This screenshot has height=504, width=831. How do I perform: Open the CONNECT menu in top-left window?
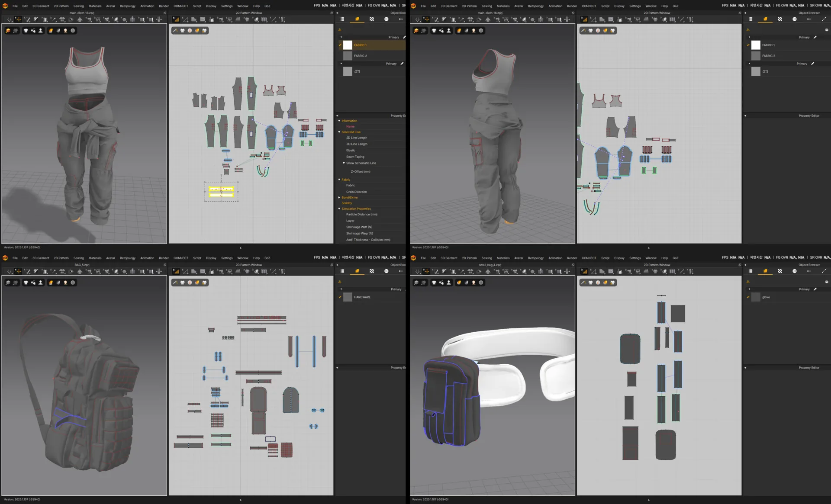[181, 6]
